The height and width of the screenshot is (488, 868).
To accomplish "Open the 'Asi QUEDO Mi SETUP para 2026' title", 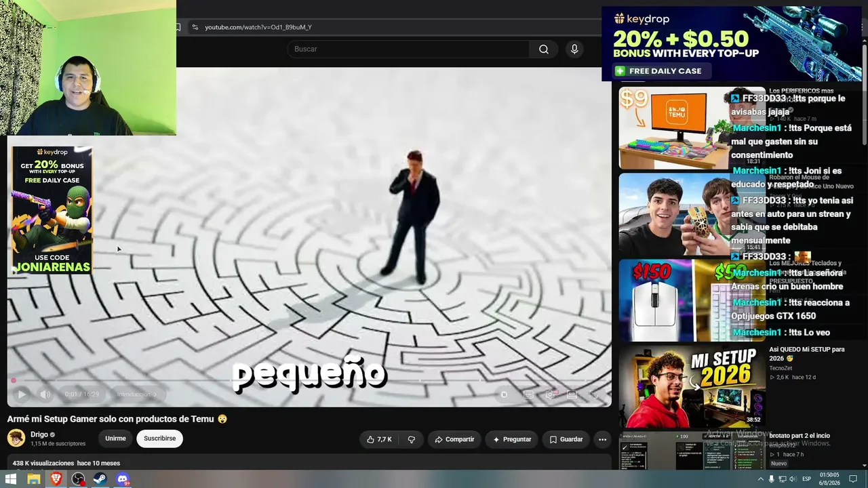I will point(806,353).
